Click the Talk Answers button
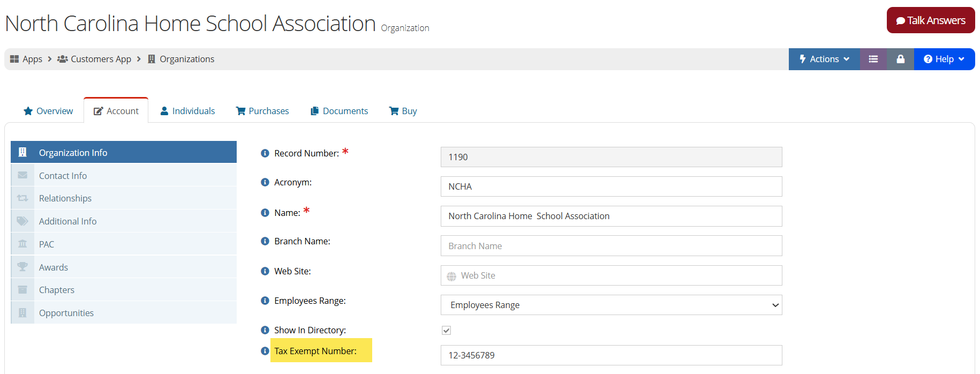The width and height of the screenshot is (980, 374). 931,20
